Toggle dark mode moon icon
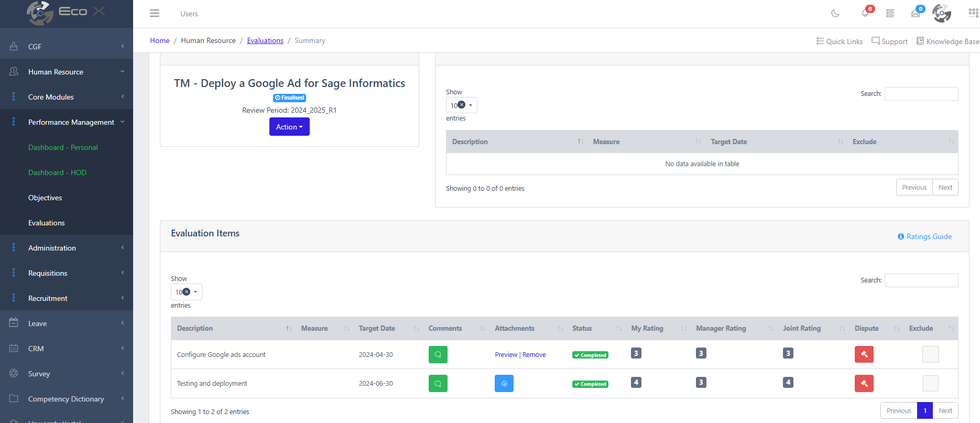Viewport: 980px width, 423px height. (x=835, y=13)
